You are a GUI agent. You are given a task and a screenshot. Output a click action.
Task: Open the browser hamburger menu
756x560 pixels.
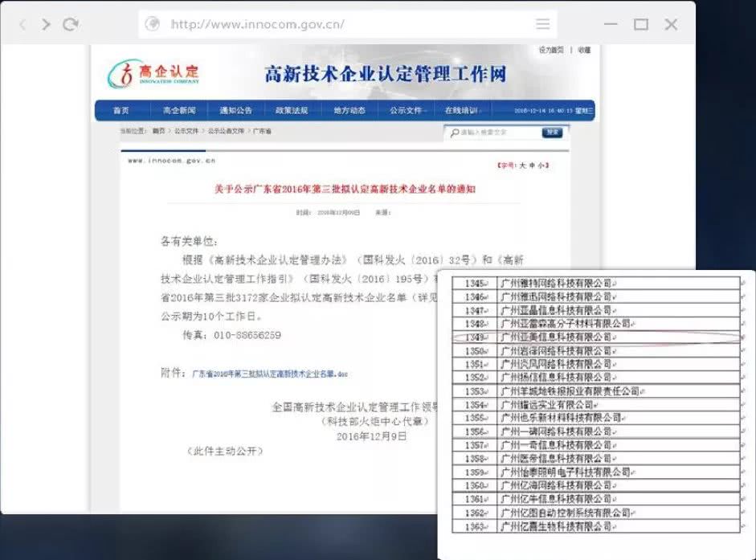pyautogui.click(x=542, y=24)
